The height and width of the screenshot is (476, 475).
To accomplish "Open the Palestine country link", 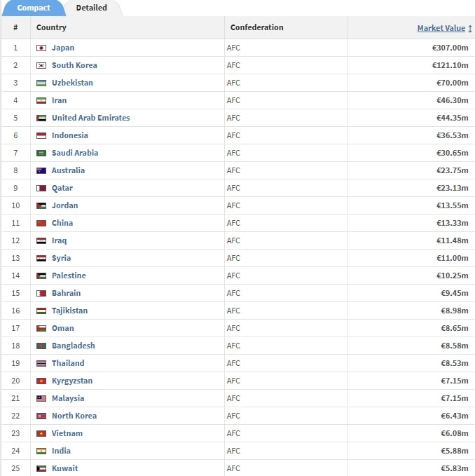I will click(x=69, y=276).
